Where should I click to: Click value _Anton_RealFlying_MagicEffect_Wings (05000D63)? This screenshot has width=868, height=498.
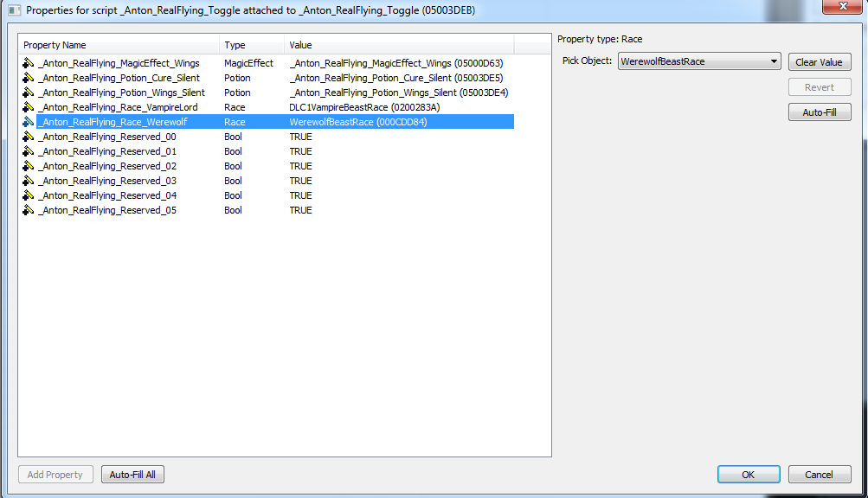[395, 63]
